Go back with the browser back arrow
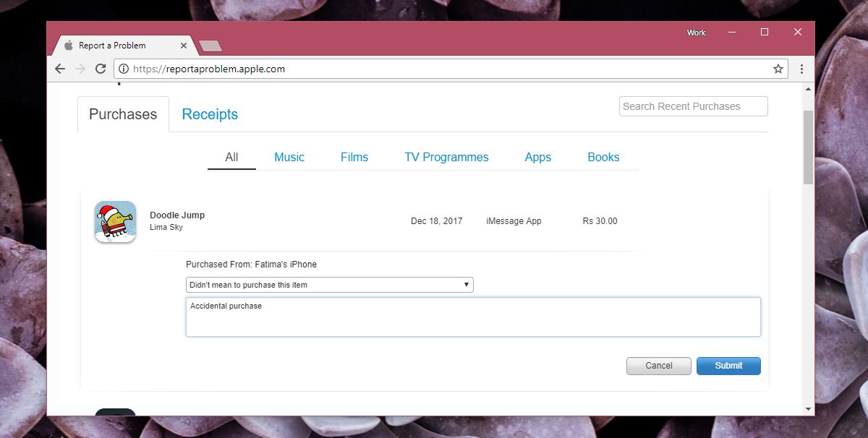This screenshot has width=868, height=438. click(x=60, y=69)
